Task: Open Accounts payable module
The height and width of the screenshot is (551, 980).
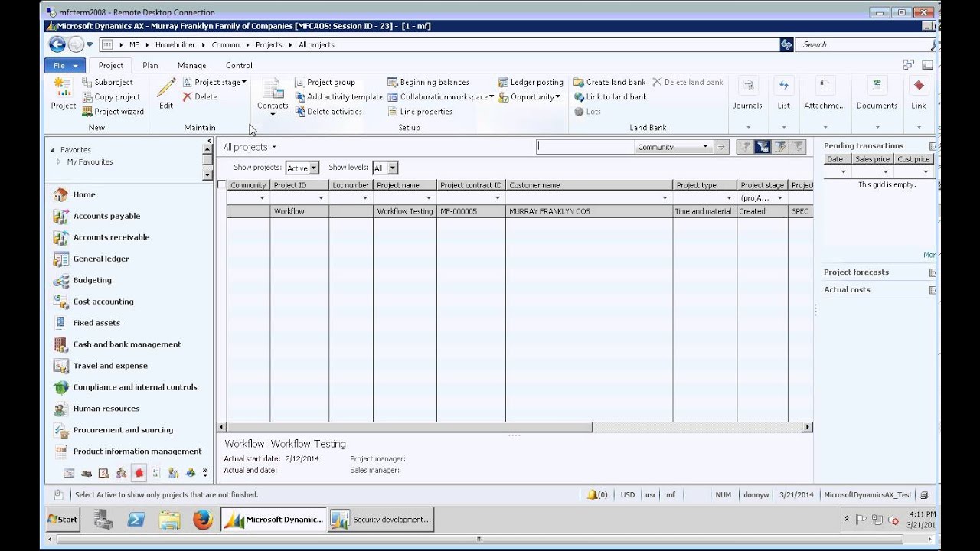Action: [x=106, y=216]
